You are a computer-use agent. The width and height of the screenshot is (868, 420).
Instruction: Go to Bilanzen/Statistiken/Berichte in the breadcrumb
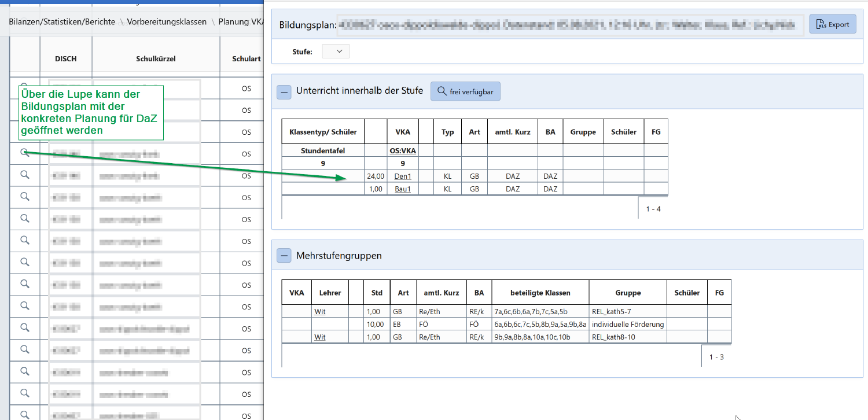[62, 22]
